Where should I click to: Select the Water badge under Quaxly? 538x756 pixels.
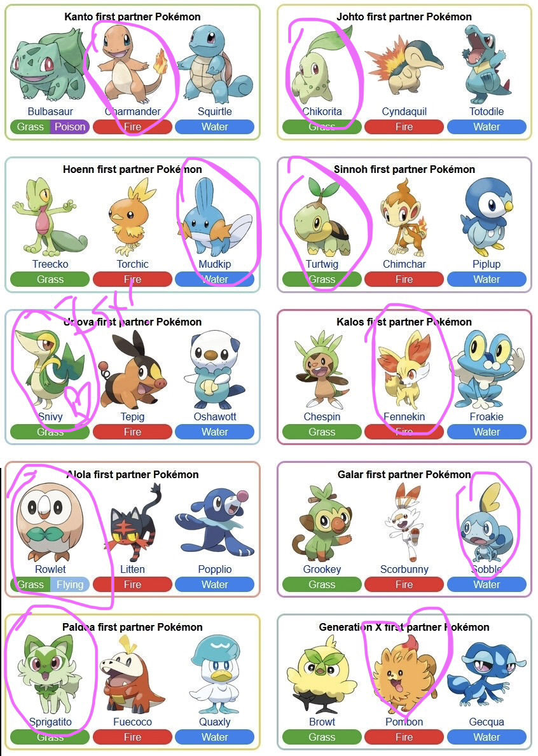(x=215, y=737)
